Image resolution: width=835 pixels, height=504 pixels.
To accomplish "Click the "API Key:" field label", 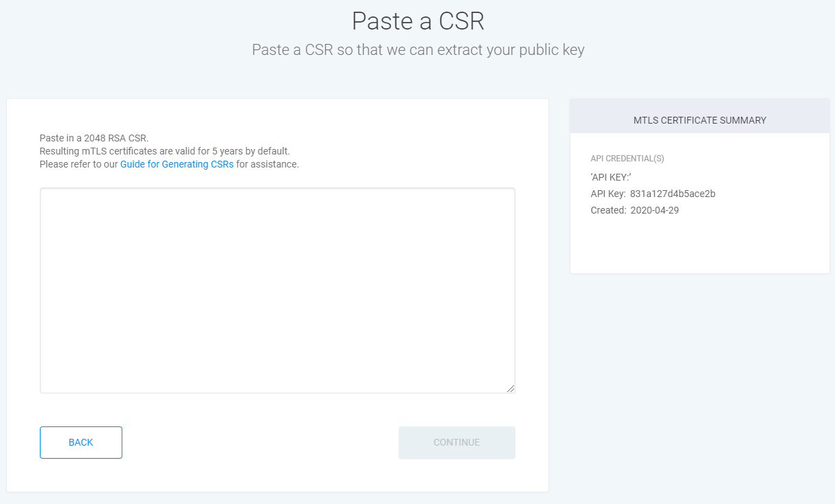I will (x=608, y=194).
